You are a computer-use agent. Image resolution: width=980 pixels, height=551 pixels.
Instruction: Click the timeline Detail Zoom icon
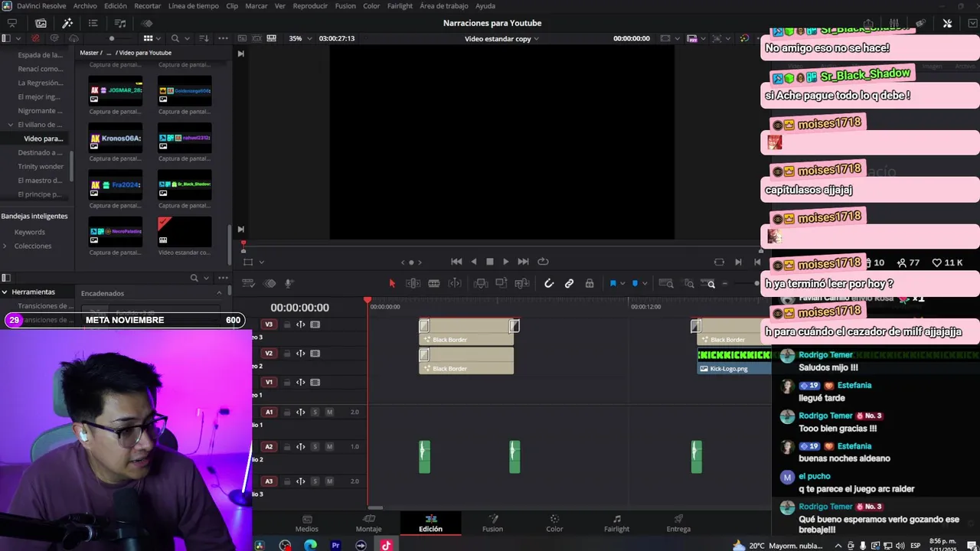click(x=688, y=283)
